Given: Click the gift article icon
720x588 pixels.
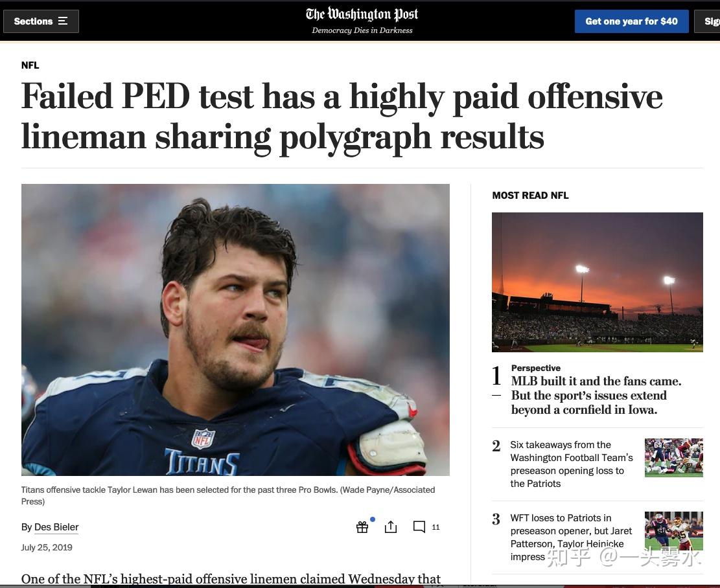Looking at the screenshot, I should [x=362, y=527].
